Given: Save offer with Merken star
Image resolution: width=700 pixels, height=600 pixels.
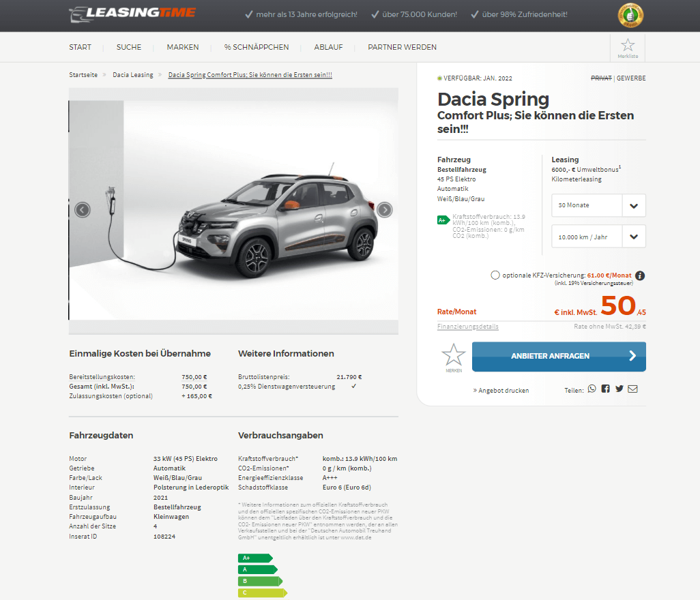Looking at the screenshot, I should click(454, 358).
